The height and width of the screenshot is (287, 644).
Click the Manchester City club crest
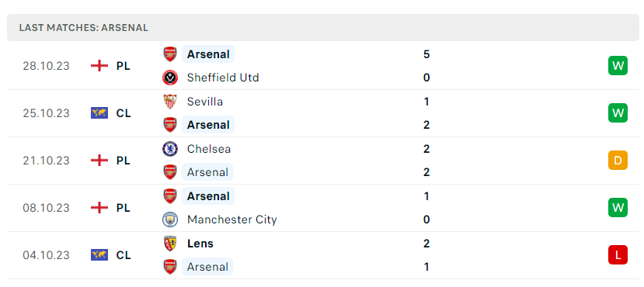[x=170, y=220]
